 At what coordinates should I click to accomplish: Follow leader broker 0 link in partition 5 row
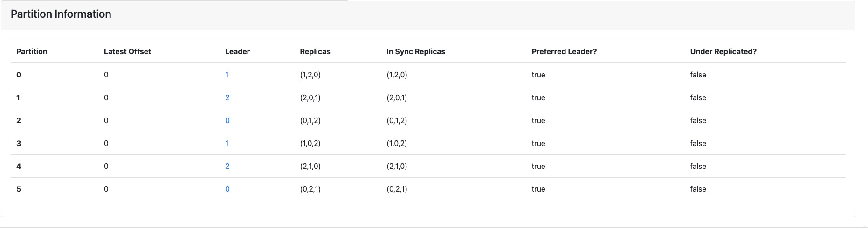point(227,189)
